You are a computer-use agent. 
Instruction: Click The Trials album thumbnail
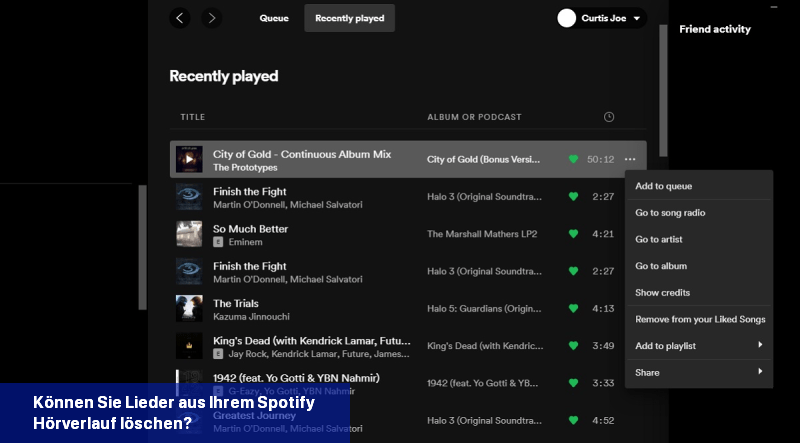(189, 308)
